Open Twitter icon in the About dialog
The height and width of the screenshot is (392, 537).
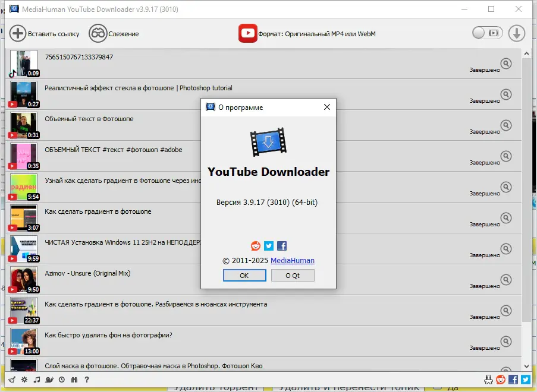(269, 246)
